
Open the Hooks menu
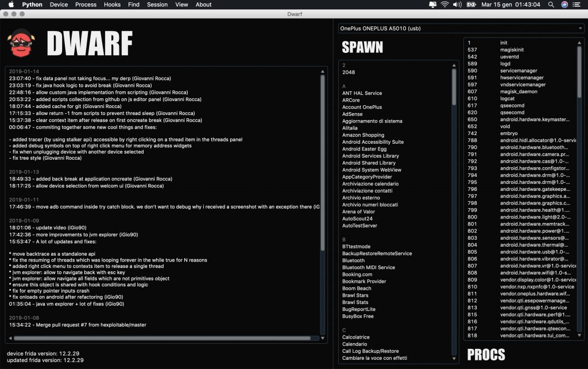(x=112, y=5)
